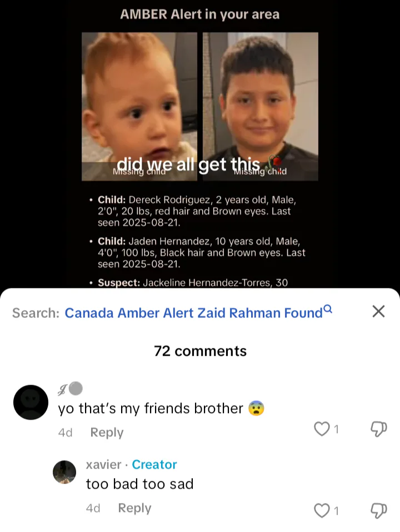Tap the red-haired toddler photo
This screenshot has height=532, width=400.
pyautogui.click(x=139, y=106)
